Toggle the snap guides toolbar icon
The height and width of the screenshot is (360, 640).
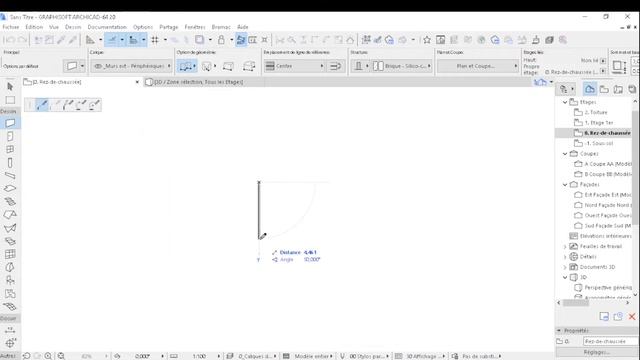133,40
